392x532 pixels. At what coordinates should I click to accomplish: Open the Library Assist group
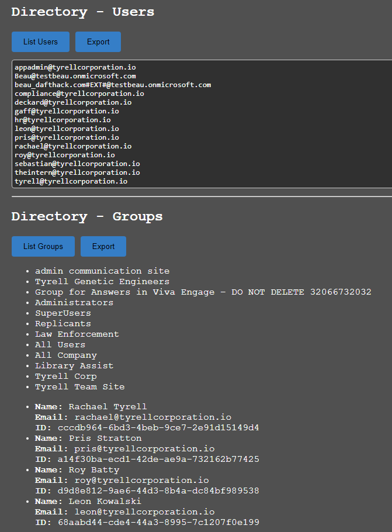(x=74, y=366)
